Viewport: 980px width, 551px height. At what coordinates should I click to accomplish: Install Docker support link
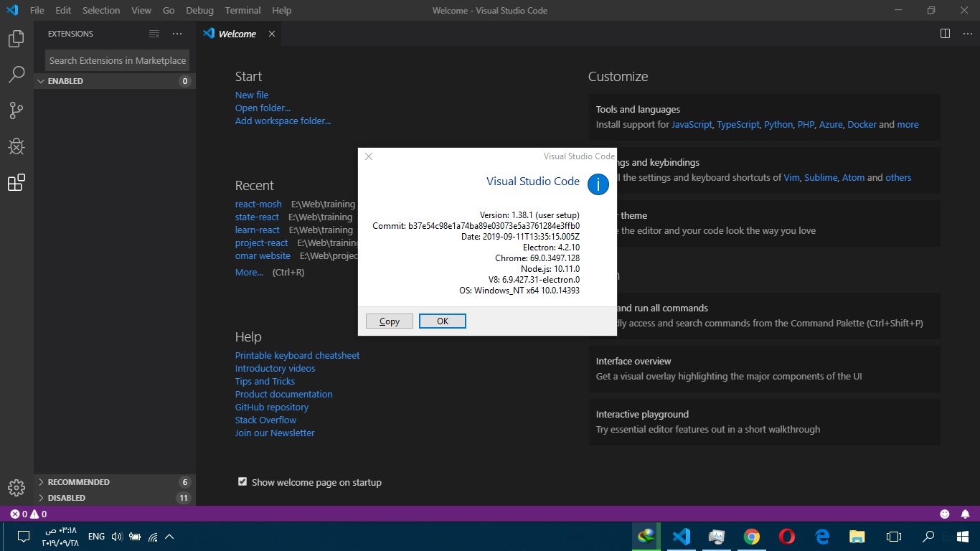[x=862, y=124]
